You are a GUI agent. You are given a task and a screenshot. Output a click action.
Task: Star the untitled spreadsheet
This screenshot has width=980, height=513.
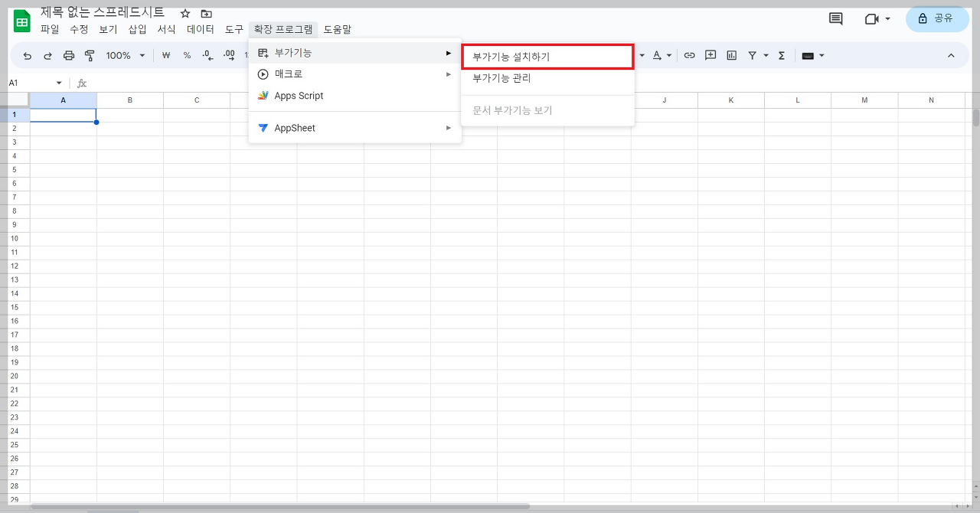coord(185,14)
